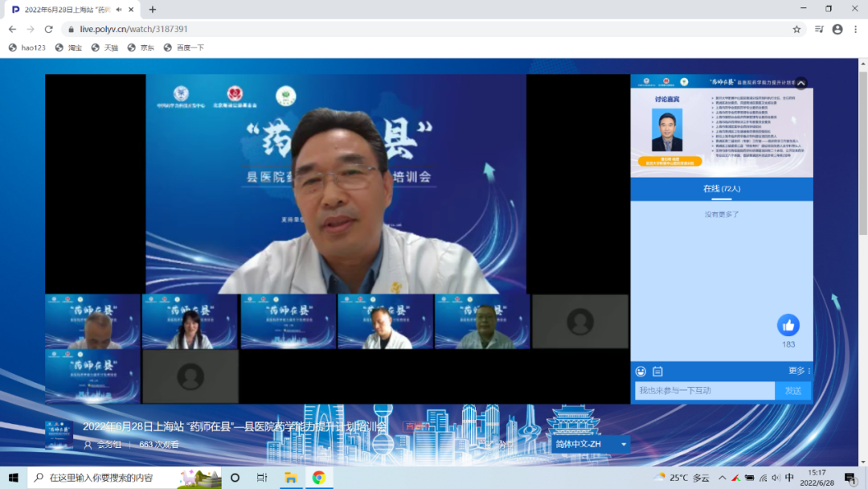Open the volume control in tray

(x=776, y=478)
